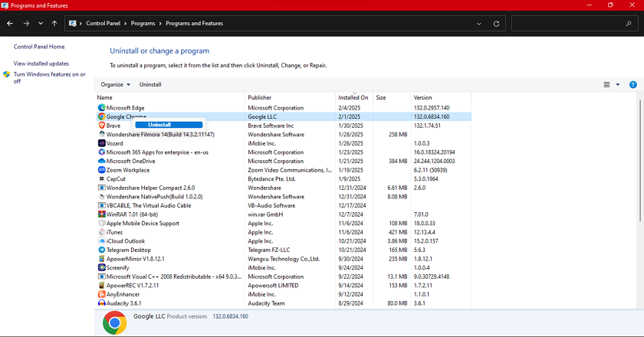Open Turn Windows features on or off
Viewport: 644px width, 337px height.
point(49,77)
